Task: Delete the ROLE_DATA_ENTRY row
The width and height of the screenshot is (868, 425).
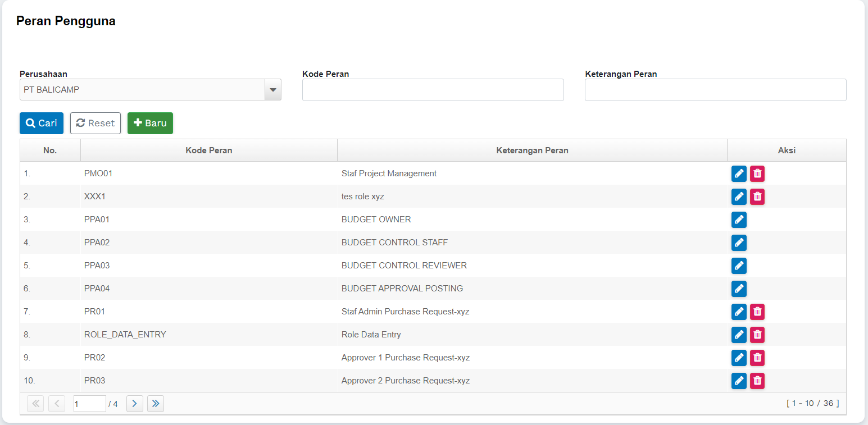Action: [x=757, y=335]
